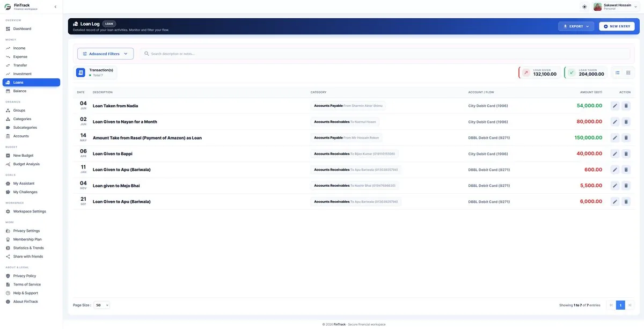Open the Expense section
The image size is (644, 329).
click(31, 56)
